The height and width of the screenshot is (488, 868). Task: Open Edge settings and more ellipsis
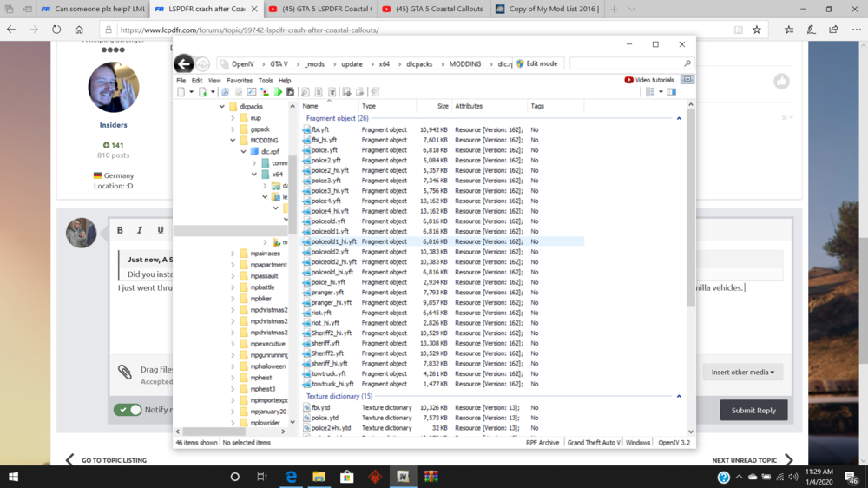click(x=857, y=30)
